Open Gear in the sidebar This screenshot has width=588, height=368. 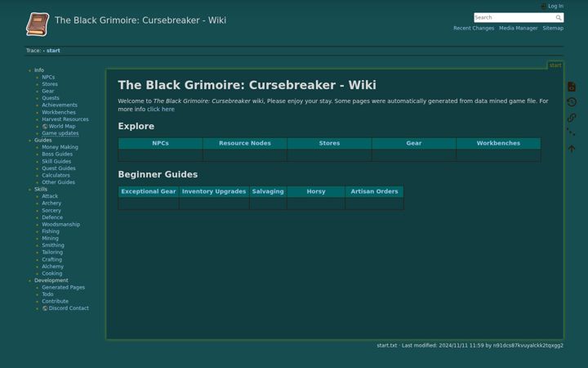click(47, 92)
